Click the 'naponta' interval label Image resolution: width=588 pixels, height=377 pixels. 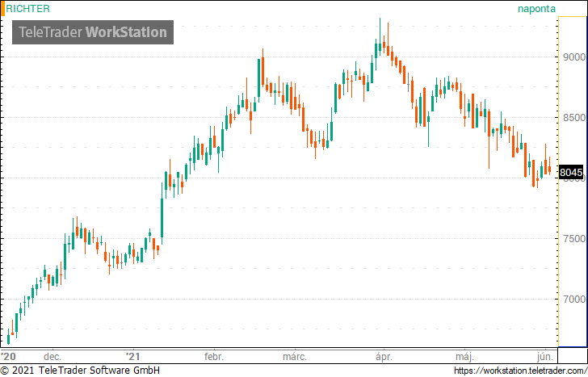[536, 9]
